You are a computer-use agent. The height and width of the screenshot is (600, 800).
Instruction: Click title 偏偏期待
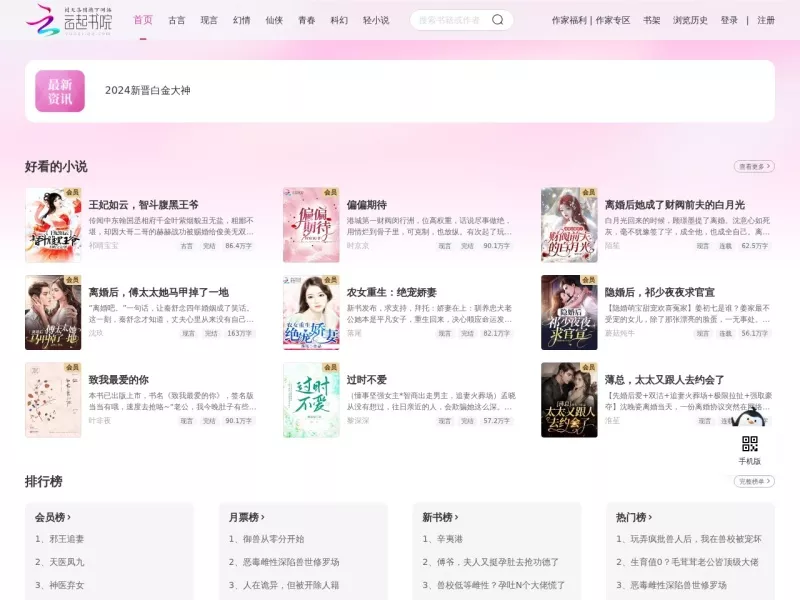pyautogui.click(x=367, y=205)
